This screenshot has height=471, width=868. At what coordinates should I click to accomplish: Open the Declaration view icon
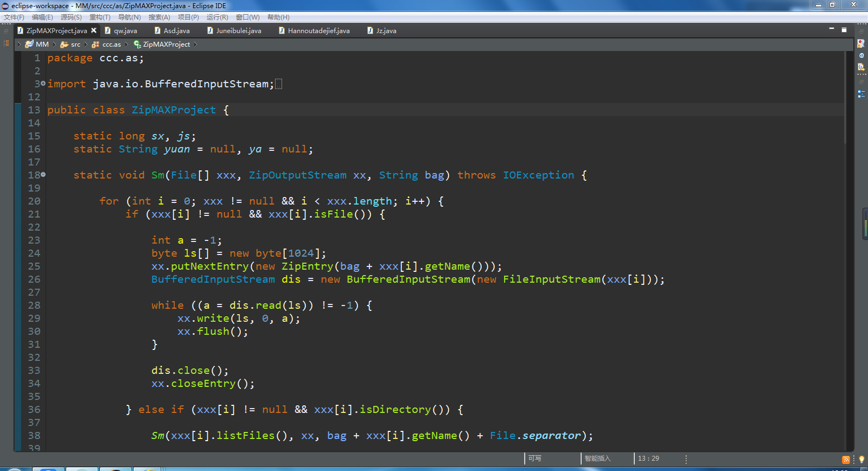(x=861, y=67)
